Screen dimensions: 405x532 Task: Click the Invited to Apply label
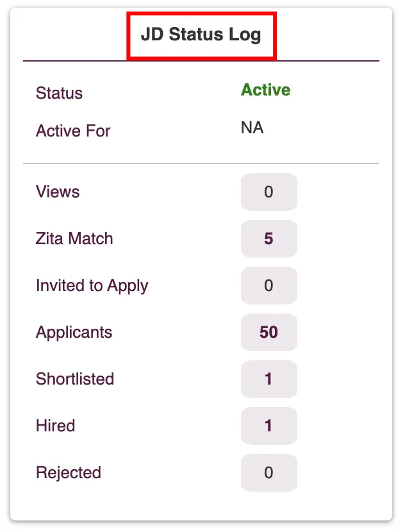tap(92, 285)
